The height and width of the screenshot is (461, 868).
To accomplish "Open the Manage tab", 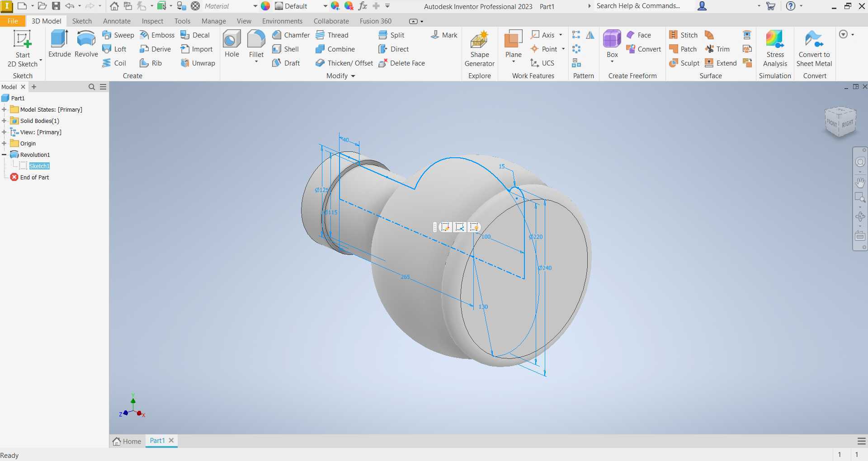I will coord(213,21).
